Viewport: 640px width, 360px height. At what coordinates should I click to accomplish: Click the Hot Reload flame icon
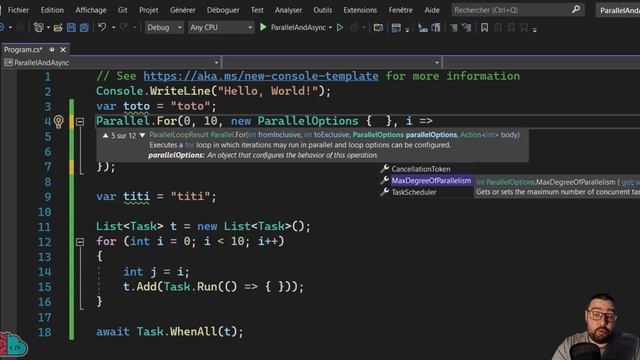pos(354,27)
